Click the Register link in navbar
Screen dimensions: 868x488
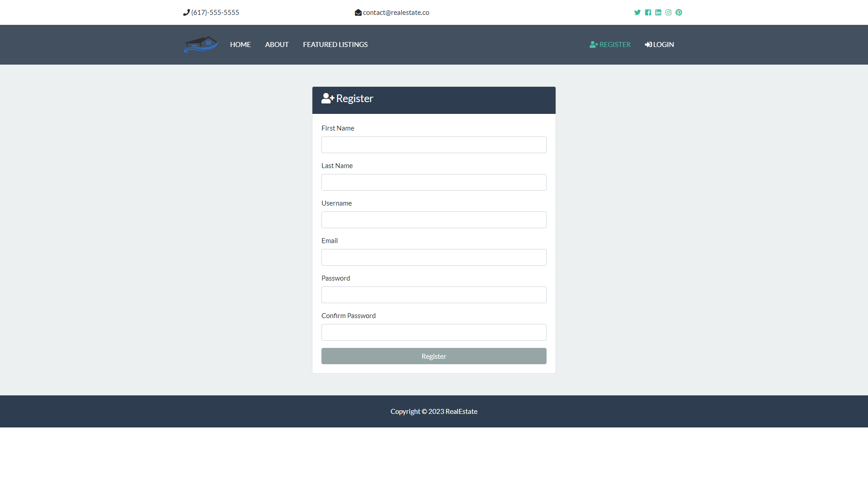tap(610, 44)
